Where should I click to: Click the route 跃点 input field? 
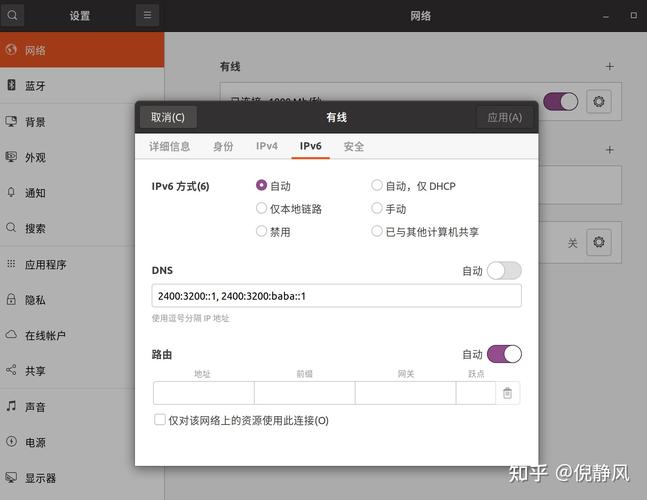[x=476, y=393]
